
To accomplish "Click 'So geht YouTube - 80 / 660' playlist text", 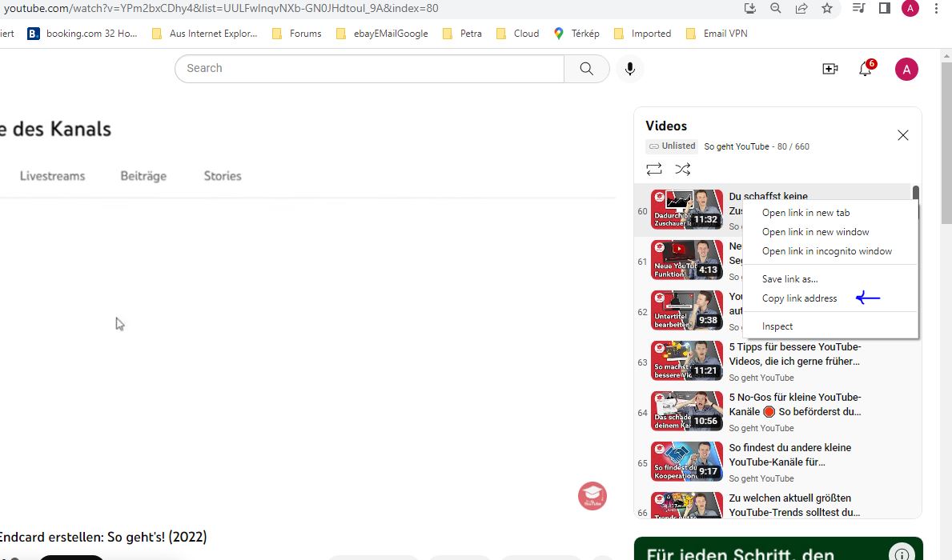I will point(757,147).
